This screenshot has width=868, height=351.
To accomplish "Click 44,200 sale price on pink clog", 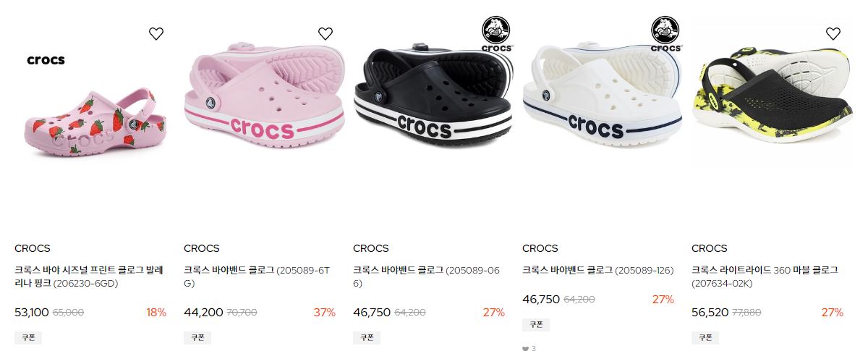I will click(x=203, y=313).
